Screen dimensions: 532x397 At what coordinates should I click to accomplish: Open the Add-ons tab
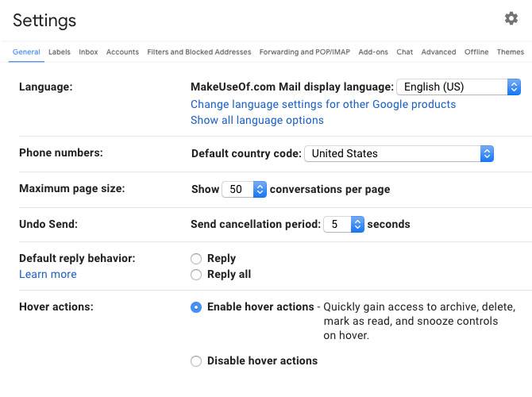[x=373, y=52]
